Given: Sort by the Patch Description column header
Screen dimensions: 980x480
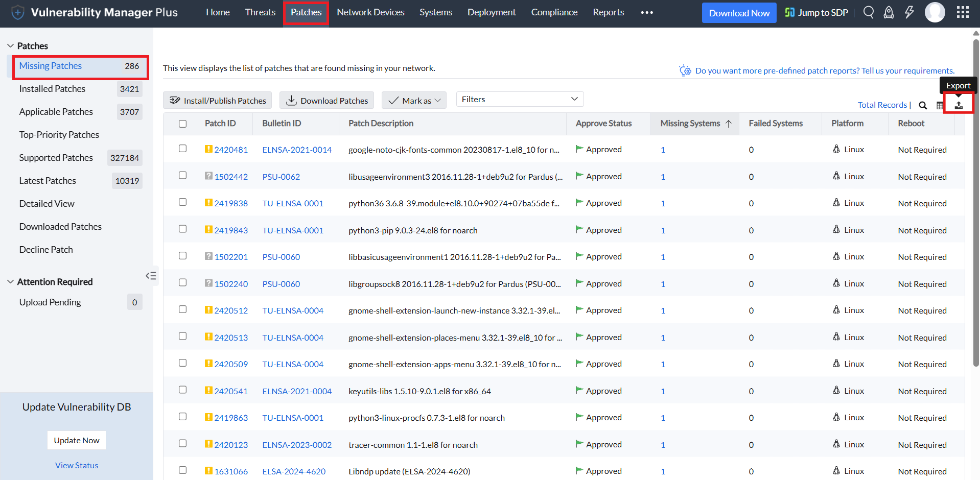Looking at the screenshot, I should coord(381,123).
